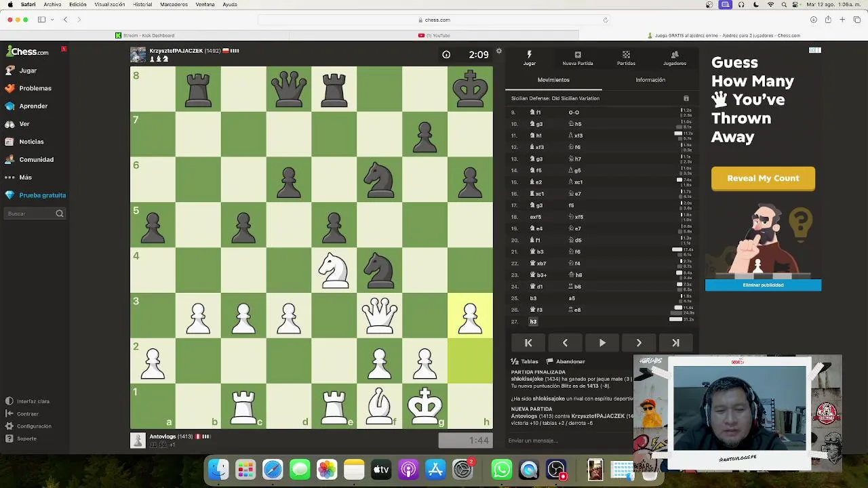Viewport: 868px width, 488px height.
Task: Go to next move button
Action: tap(639, 343)
